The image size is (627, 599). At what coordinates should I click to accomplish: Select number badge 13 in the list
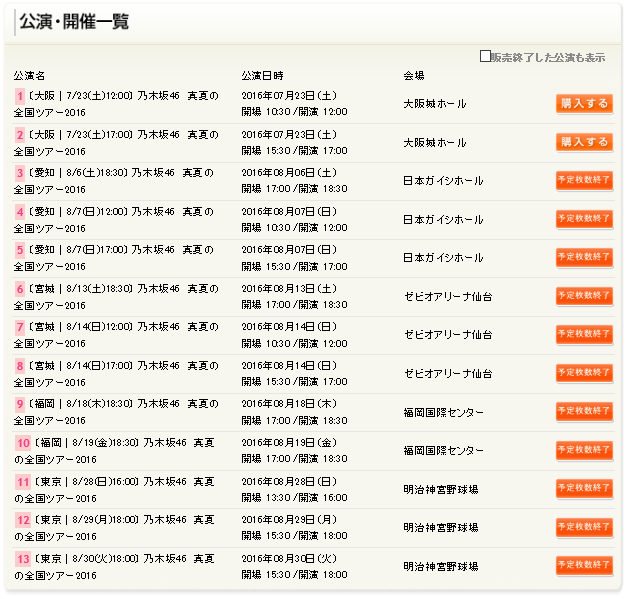coord(23,559)
